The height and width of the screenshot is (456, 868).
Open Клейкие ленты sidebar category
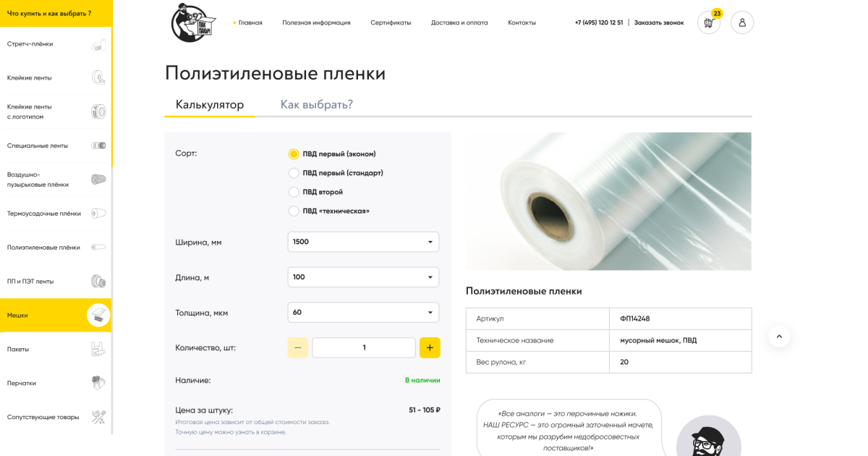(56, 77)
